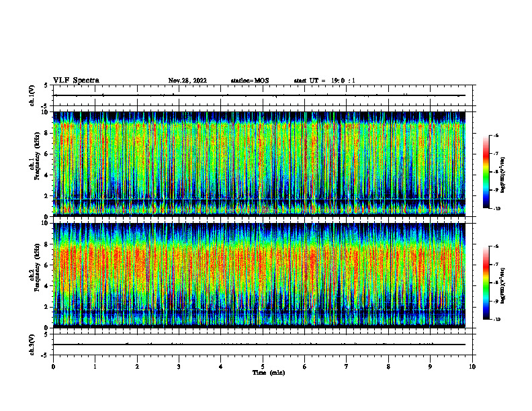The image size is (532, 411).
Task: Click the "-6" label on ch.1 color bar
Action: 496,135
